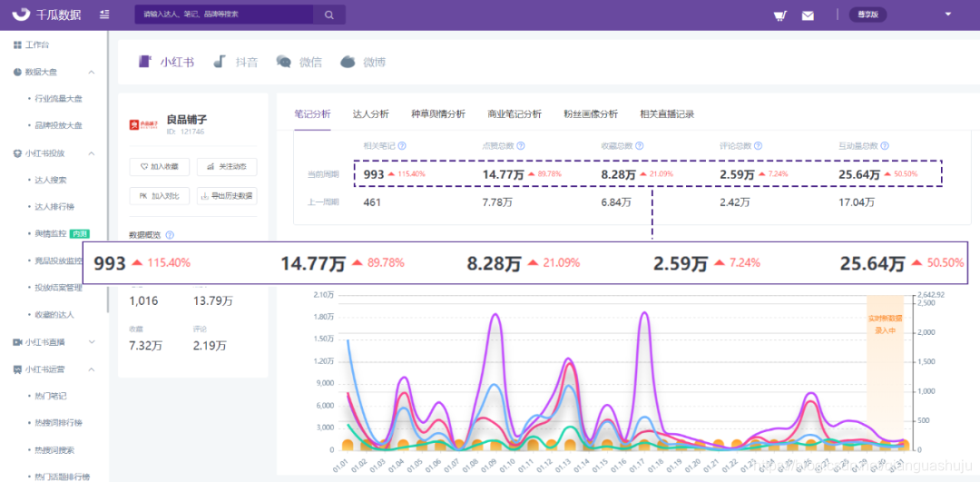Screen dimensions: 980x482
Task: Switch to the 抖音 platform tab
Action: [x=236, y=62]
